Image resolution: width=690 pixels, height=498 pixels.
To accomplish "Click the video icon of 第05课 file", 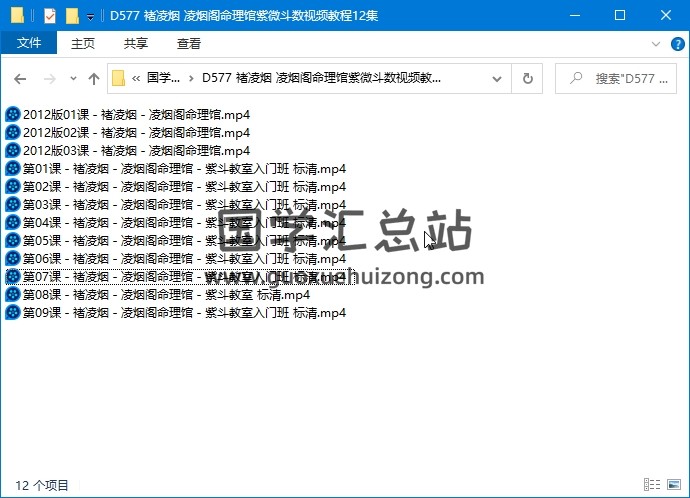I will pyautogui.click(x=13, y=241).
